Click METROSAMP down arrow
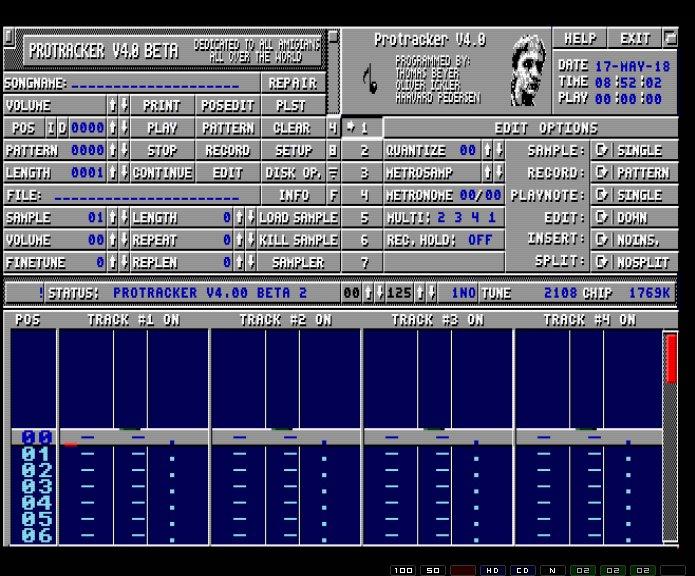Viewport: 695px width, 576px height. pyautogui.click(x=499, y=172)
